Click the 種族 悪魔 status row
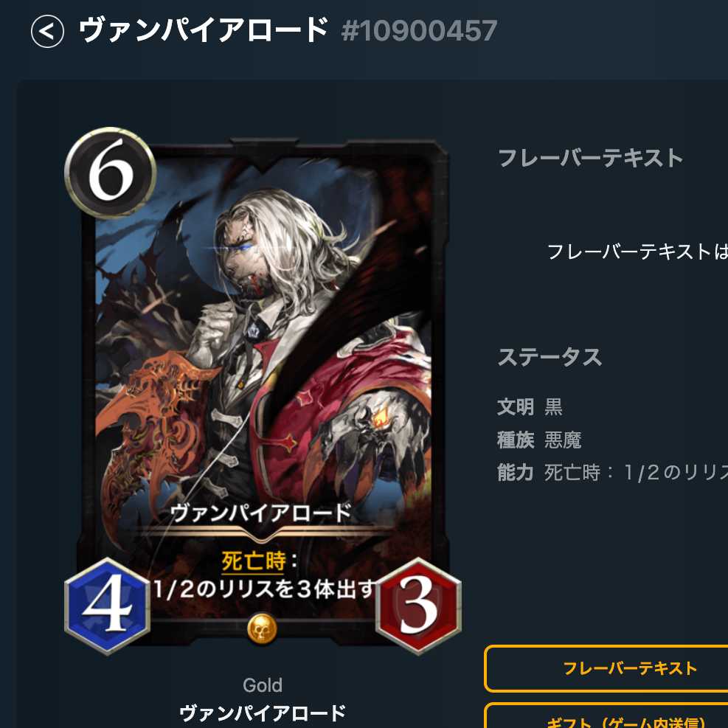Image resolution: width=728 pixels, height=728 pixels. (539, 440)
